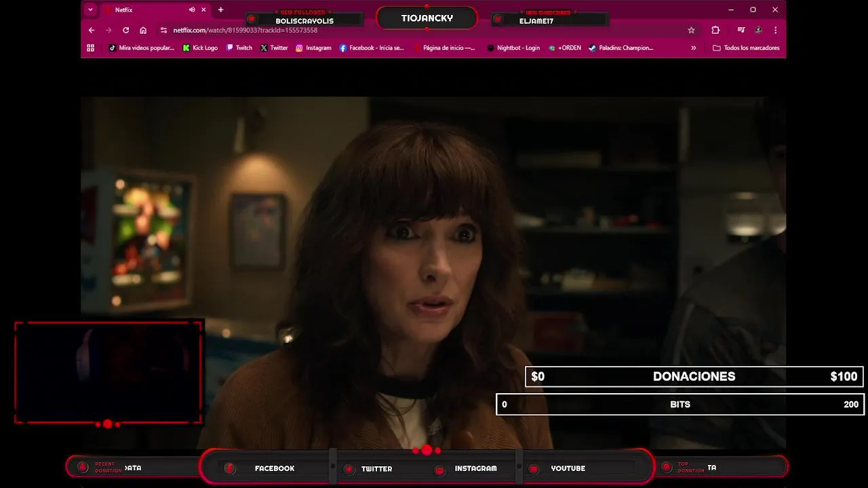Reload the Netflix page
The image size is (868, 488).
point(125,30)
